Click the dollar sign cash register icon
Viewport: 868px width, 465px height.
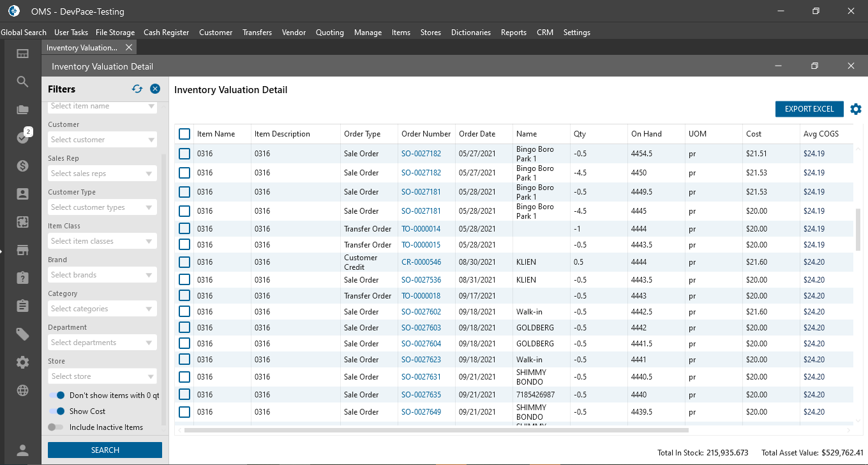pos(22,166)
